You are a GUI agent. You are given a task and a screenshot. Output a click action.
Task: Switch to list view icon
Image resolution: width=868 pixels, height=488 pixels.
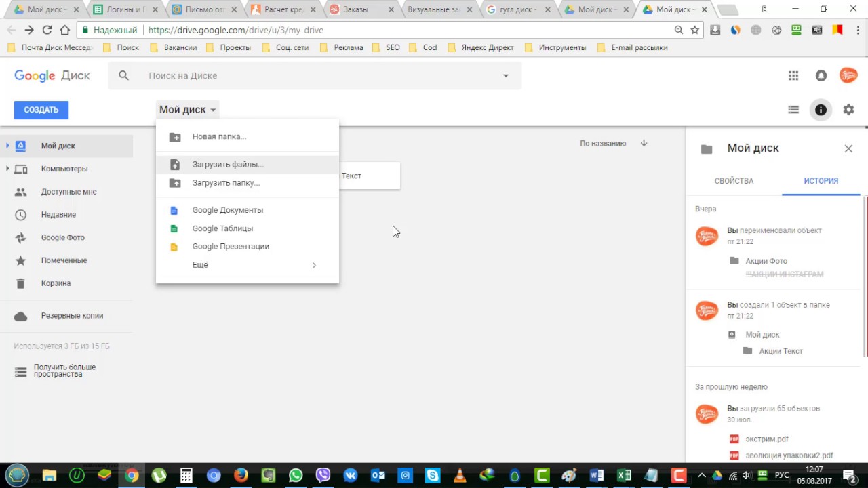793,110
